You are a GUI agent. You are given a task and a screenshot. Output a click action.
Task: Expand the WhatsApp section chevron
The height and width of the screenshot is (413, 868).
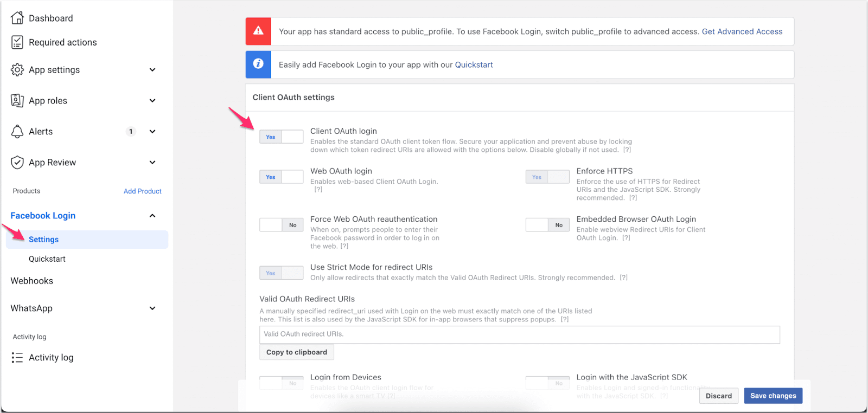pos(152,308)
